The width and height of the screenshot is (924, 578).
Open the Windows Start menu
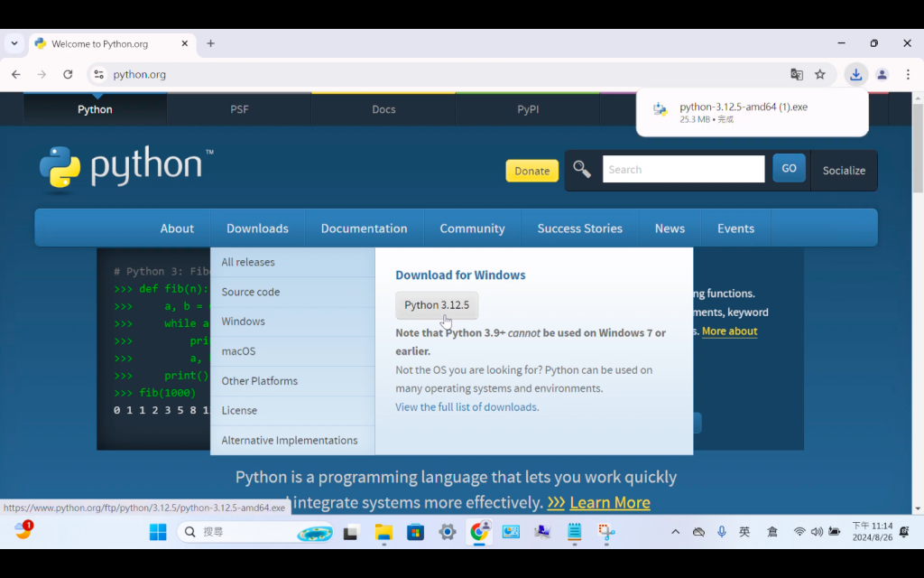(x=158, y=532)
